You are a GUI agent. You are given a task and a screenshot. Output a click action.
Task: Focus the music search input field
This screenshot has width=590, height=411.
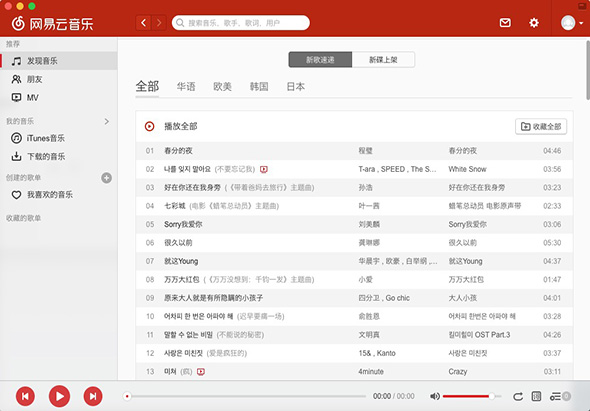(241, 23)
